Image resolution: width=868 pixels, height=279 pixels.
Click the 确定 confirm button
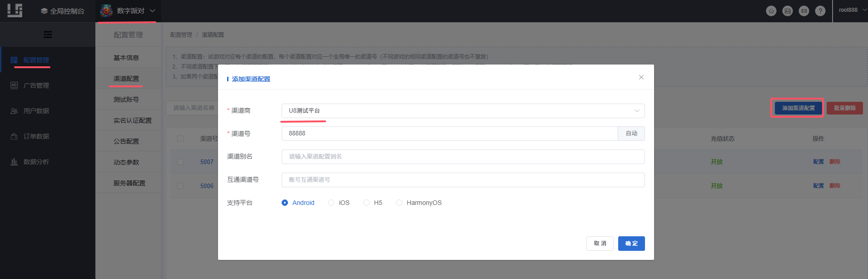631,244
